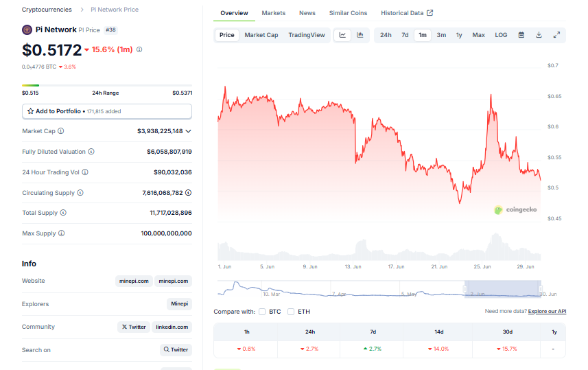Set the chart range to 7d

click(405, 35)
